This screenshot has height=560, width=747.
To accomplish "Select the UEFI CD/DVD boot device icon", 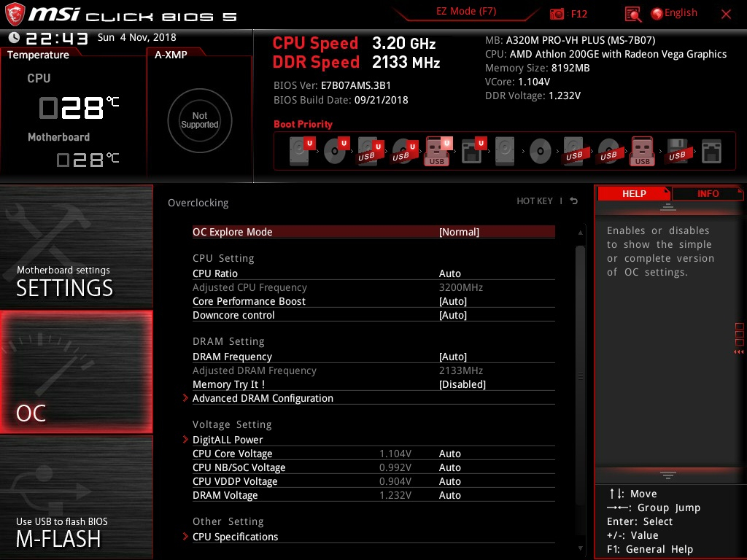I will (x=336, y=150).
